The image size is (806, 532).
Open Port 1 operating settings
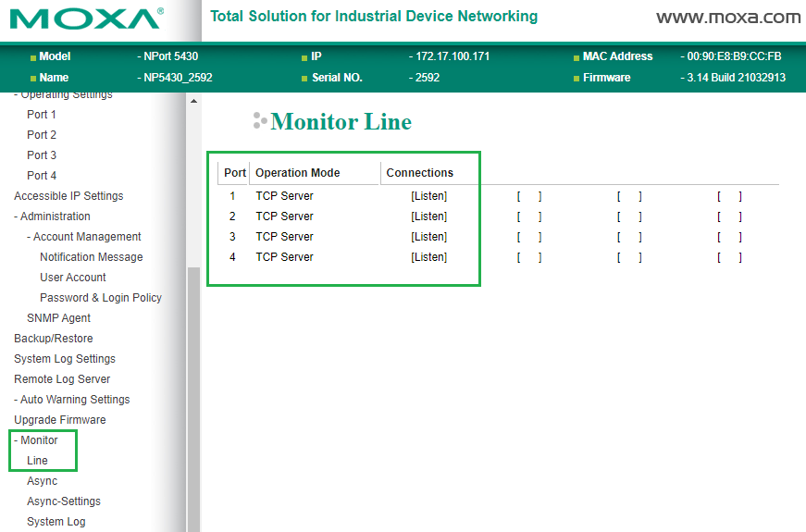tap(42, 115)
